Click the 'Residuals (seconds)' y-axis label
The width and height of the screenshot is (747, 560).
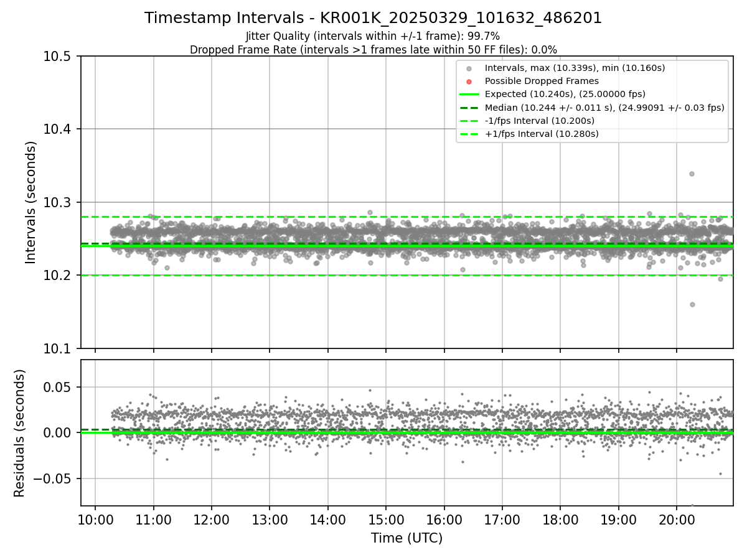tap(19, 433)
